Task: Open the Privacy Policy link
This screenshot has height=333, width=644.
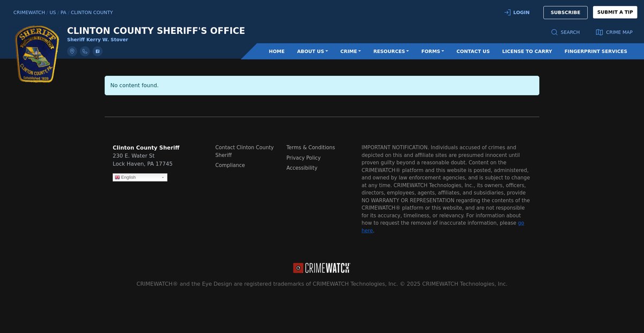Action: (x=303, y=158)
